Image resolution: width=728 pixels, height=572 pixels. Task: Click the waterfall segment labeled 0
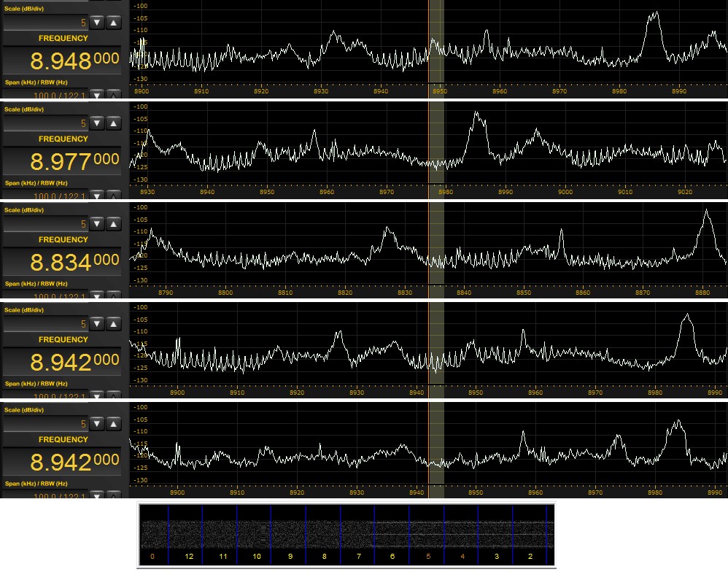tap(152, 556)
